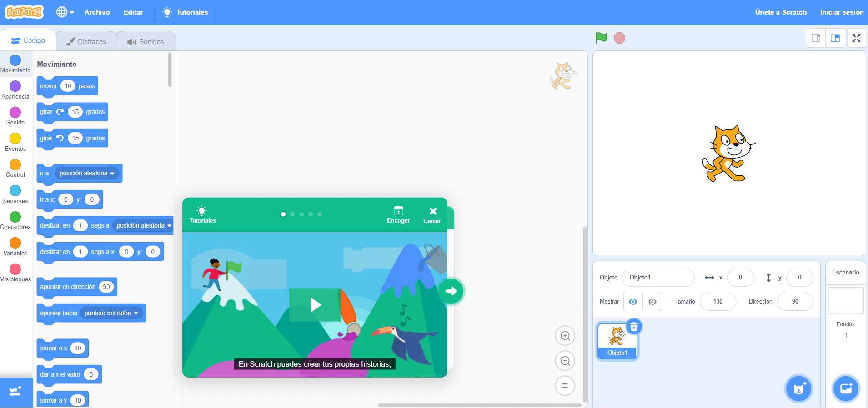This screenshot has height=408, width=868.
Task: Delete Objeto1 with the trash icon
Action: click(x=634, y=327)
